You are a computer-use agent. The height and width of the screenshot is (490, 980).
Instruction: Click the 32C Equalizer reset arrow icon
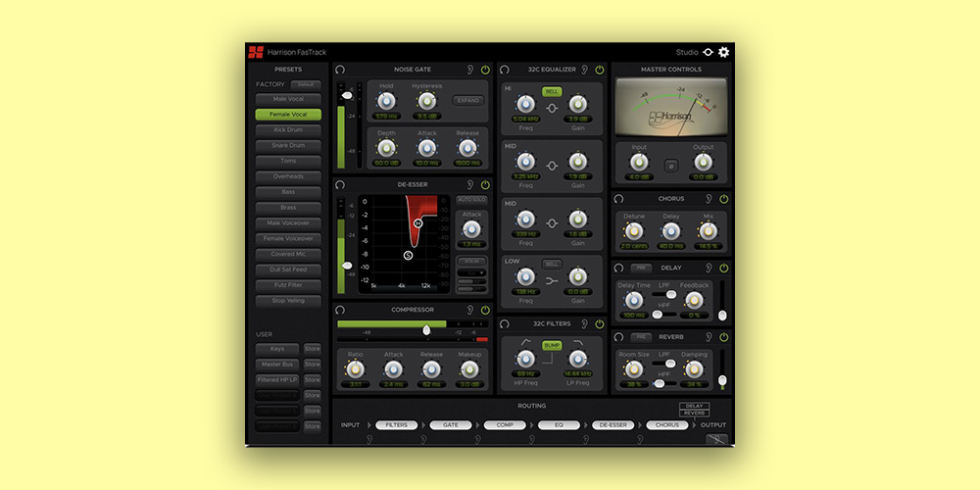(x=504, y=71)
